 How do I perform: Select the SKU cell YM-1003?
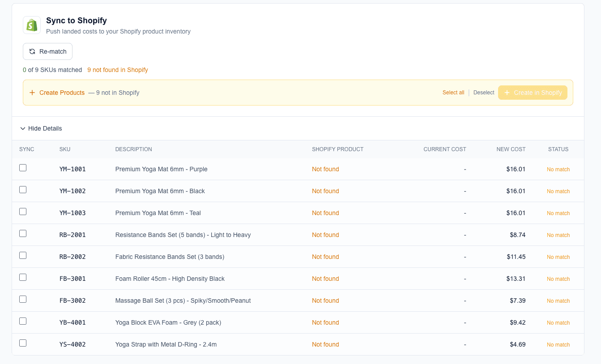point(72,213)
